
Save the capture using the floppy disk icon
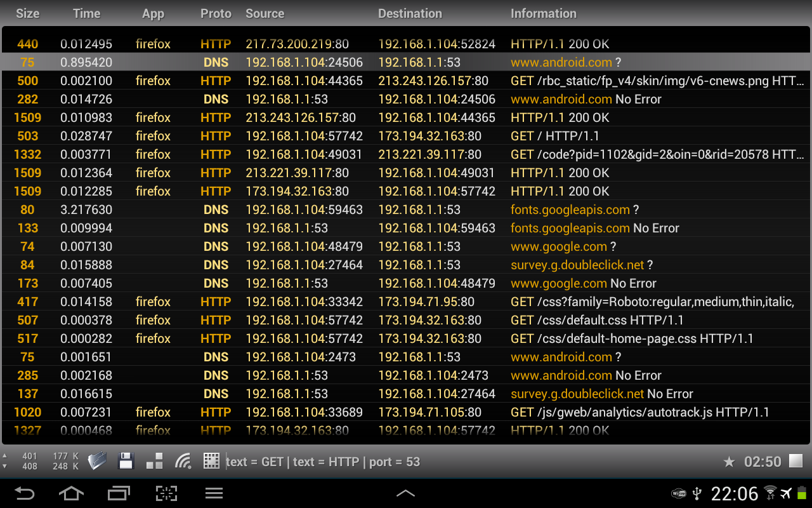(126, 461)
